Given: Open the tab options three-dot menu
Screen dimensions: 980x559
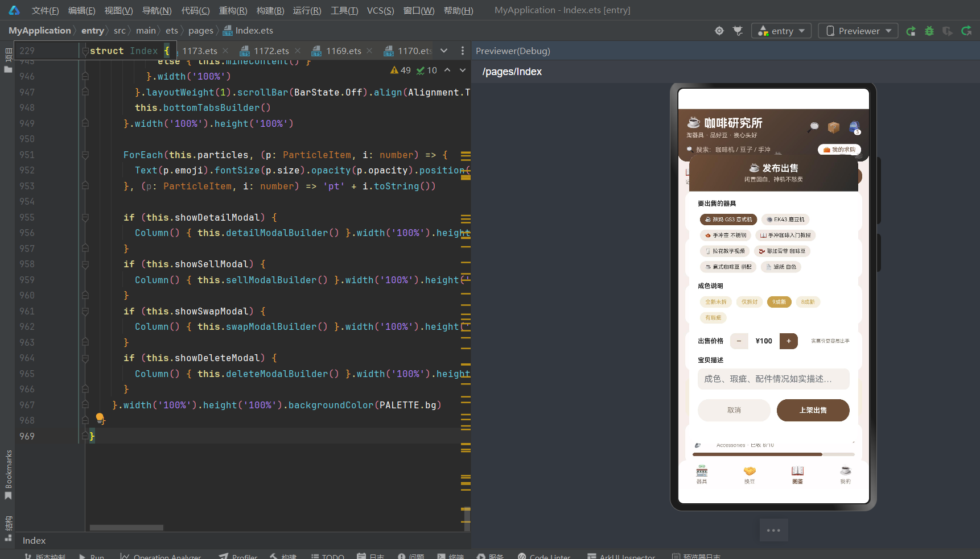Looking at the screenshot, I should tap(463, 51).
